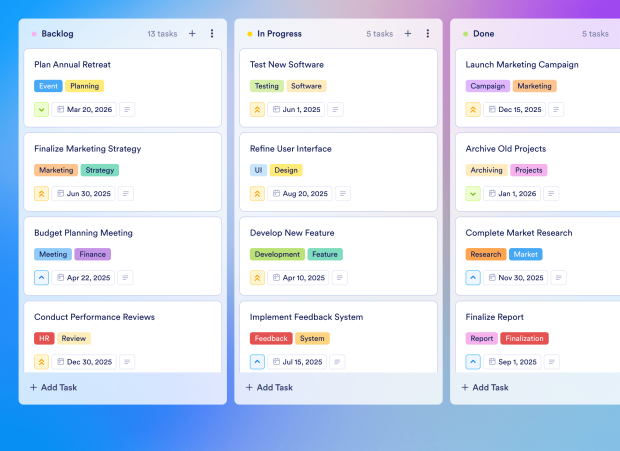Click plus icon in In Progress header
The height and width of the screenshot is (451, 620).
point(408,34)
